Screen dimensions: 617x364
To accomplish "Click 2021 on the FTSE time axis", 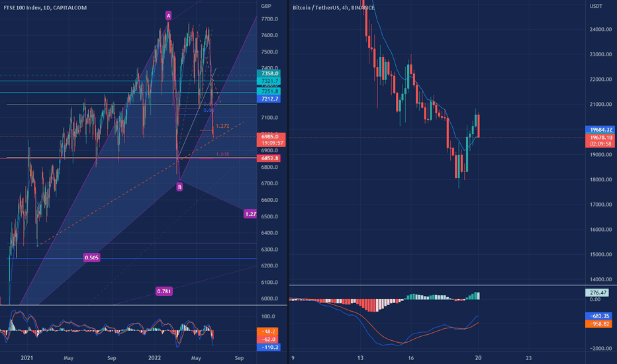I will (26, 357).
